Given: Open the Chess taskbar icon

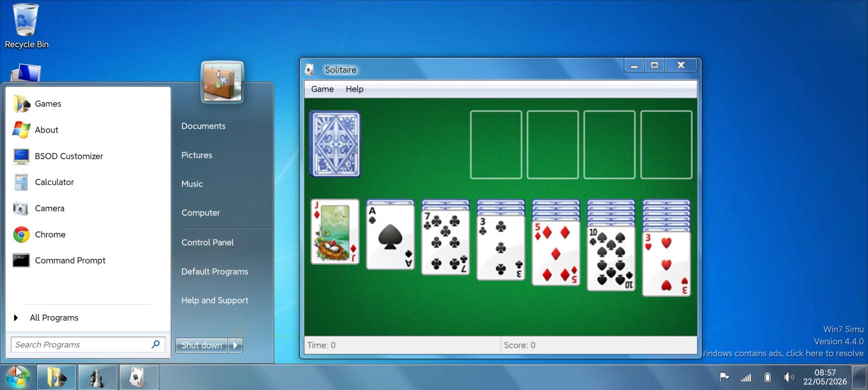Looking at the screenshot, I should [98, 377].
